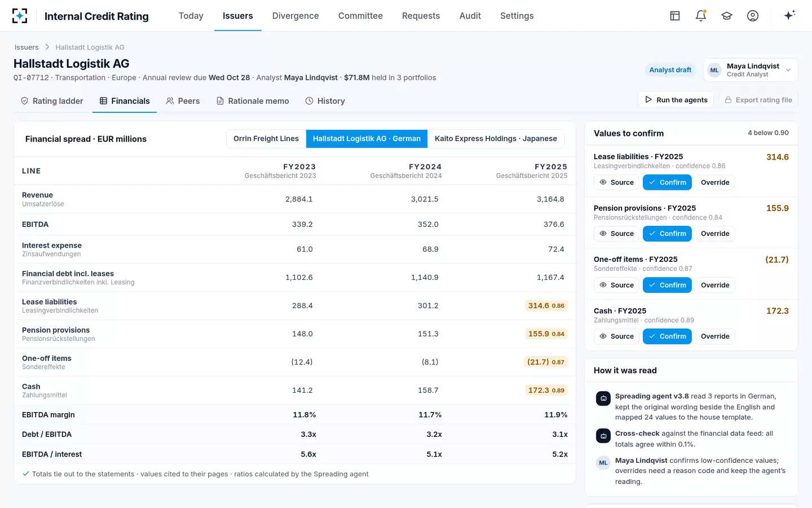Click the 314.6 low-confidence cell in table
The image size is (812, 508).
tap(546, 305)
